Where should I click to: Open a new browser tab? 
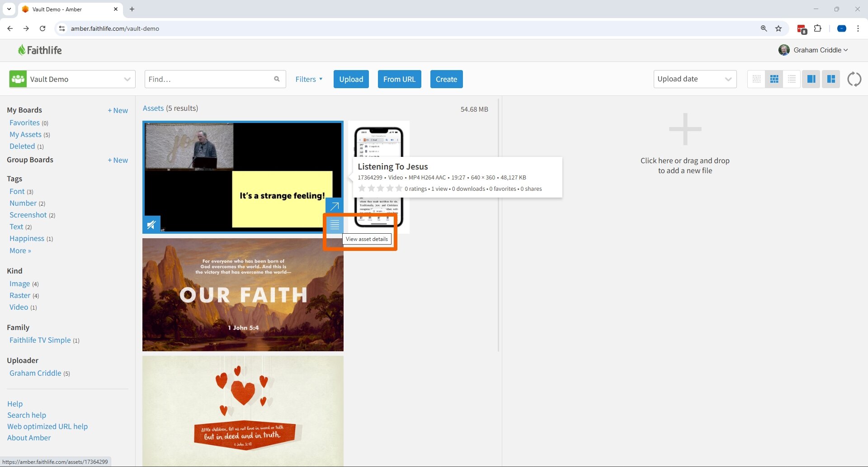132,9
